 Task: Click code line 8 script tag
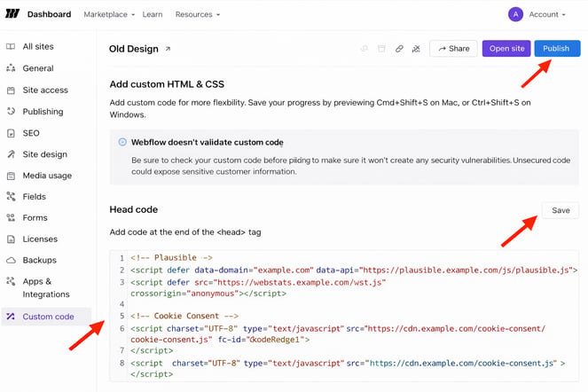point(348,368)
